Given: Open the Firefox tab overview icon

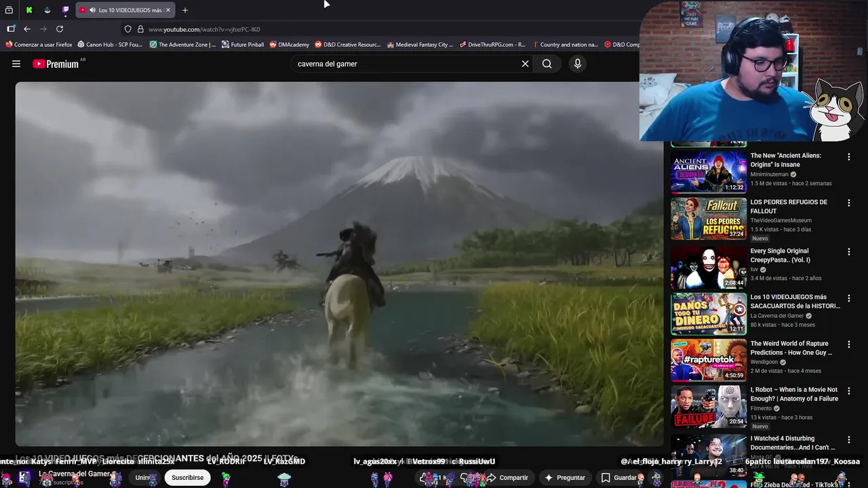Looking at the screenshot, I should pos(9,10).
